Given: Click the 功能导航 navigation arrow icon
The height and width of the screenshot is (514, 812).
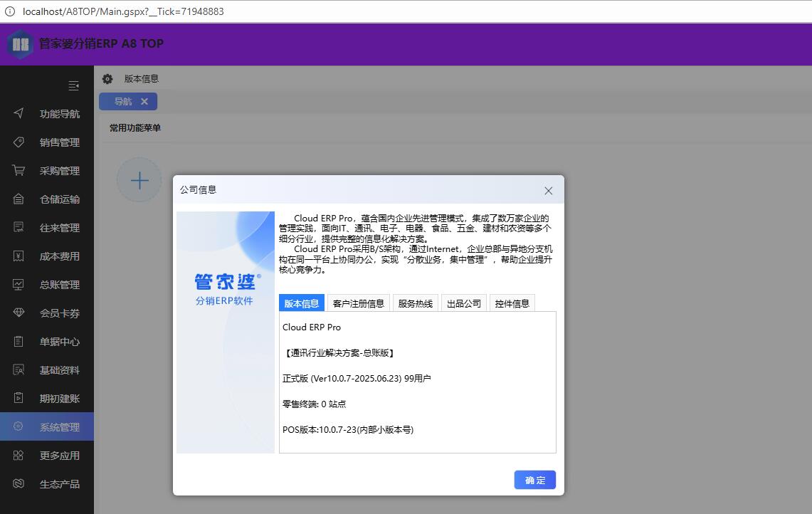Looking at the screenshot, I should (x=19, y=113).
